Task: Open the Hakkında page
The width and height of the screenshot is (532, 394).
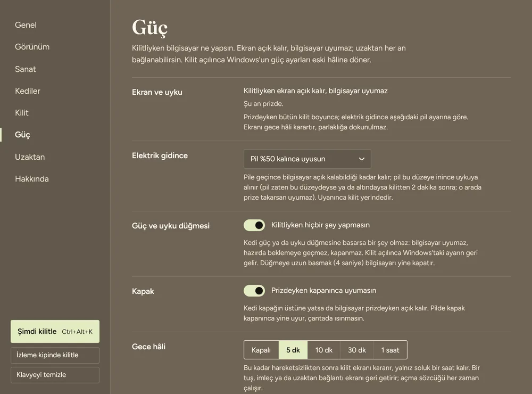Action: pyautogui.click(x=32, y=179)
